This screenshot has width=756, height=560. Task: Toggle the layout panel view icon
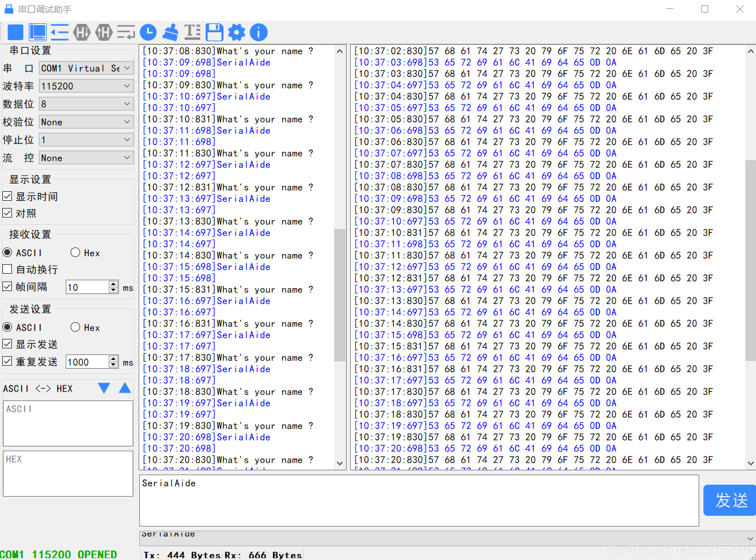click(x=38, y=32)
